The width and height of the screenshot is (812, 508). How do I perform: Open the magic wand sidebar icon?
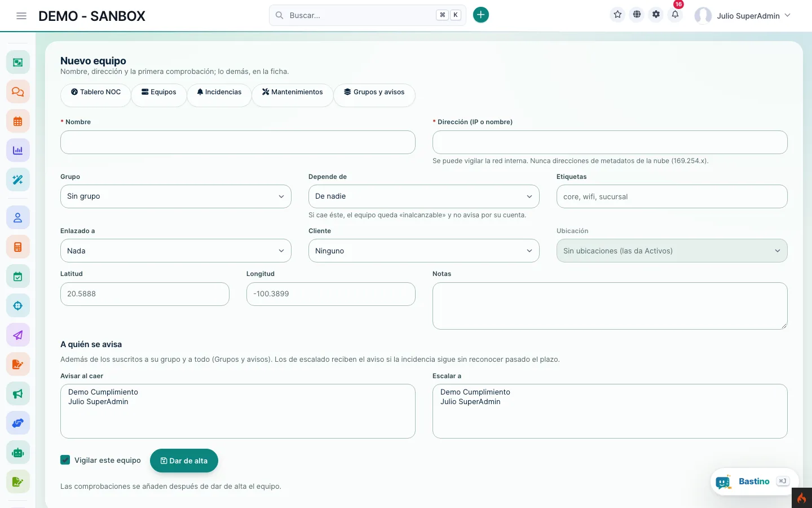[18, 179]
